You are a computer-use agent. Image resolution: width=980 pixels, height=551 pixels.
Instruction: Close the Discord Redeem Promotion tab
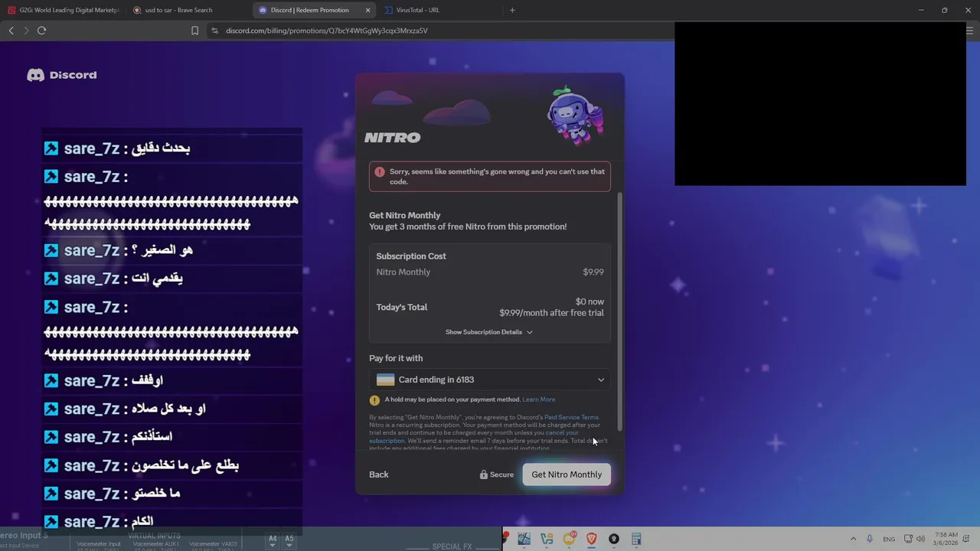click(367, 10)
